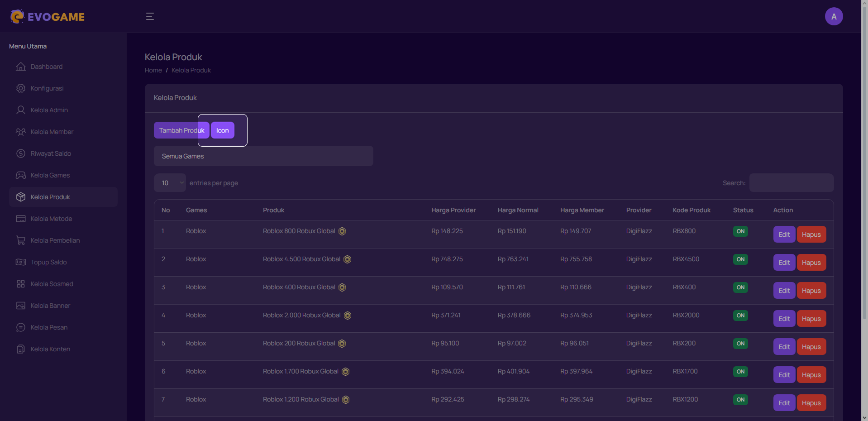Screen dimensions: 868x421
Task: Click Robux icon beside Roblox 4.500 Robux
Action: point(347,259)
